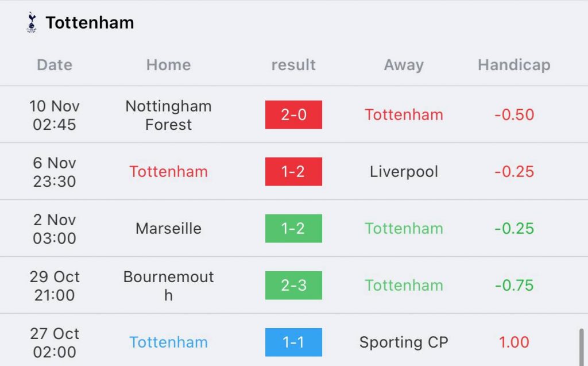The height and width of the screenshot is (366, 588).
Task: Select the Home column header
Action: click(168, 65)
